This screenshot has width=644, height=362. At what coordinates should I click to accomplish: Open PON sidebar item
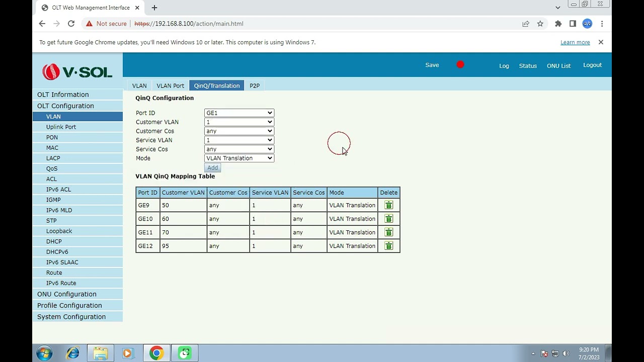77,137
